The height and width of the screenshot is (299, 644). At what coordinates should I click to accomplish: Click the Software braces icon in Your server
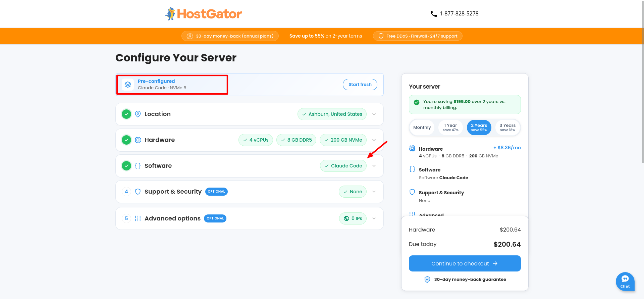(412, 169)
